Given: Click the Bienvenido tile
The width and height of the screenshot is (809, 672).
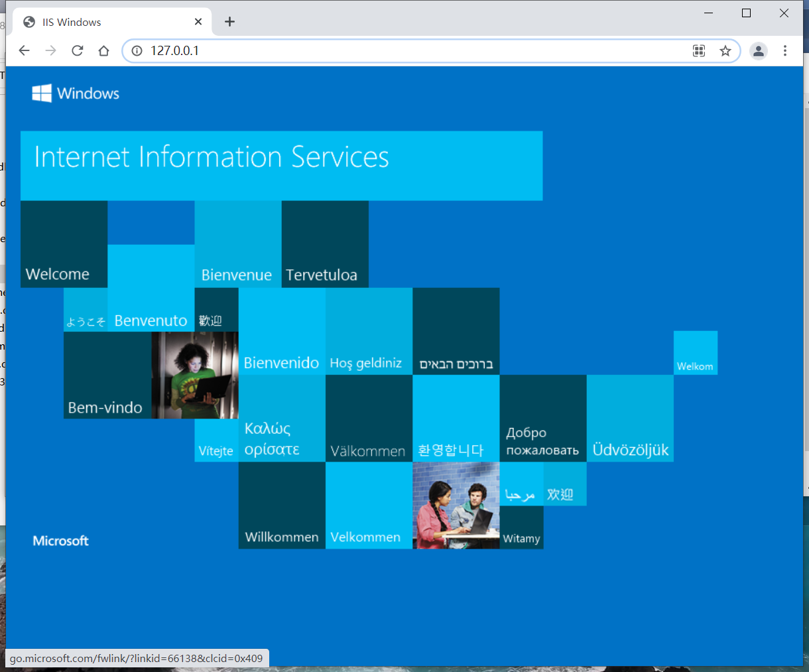Looking at the screenshot, I should tap(282, 332).
